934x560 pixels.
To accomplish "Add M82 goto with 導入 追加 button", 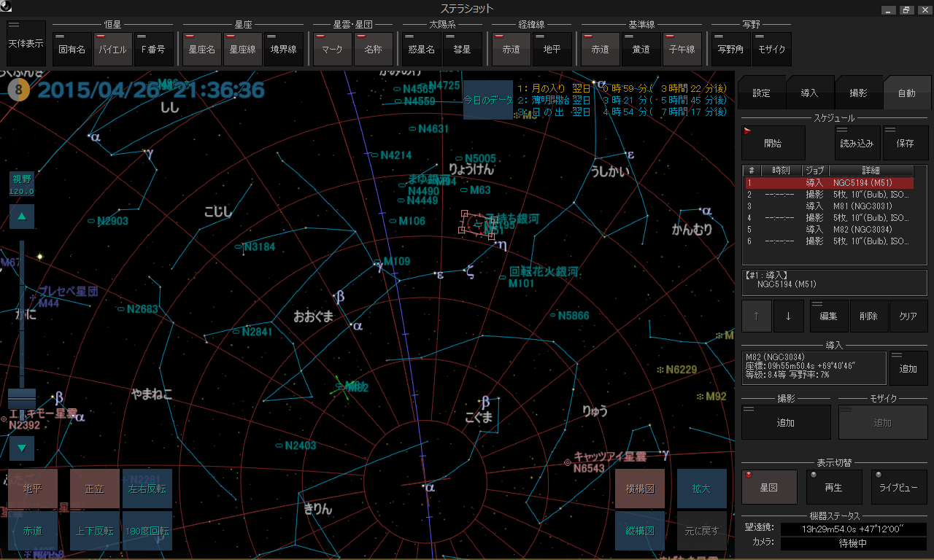I will 908,368.
